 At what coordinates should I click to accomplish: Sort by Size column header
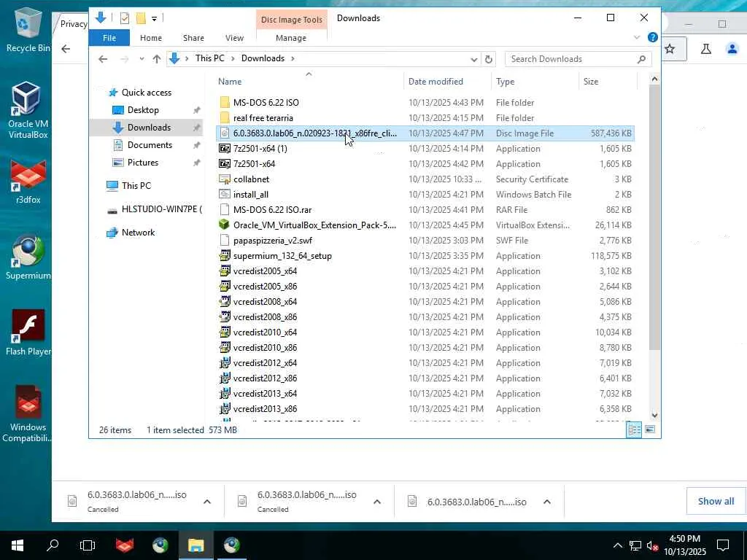[608, 82]
